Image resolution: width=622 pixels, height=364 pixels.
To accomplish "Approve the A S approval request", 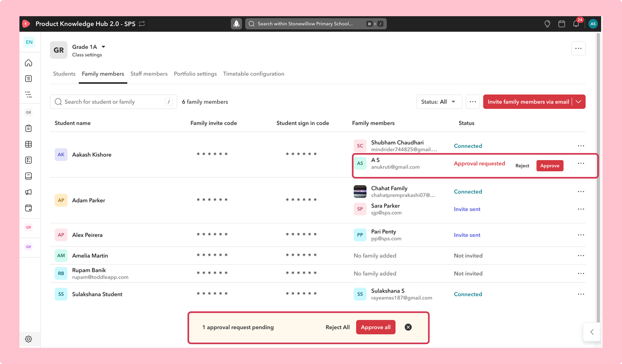I will [x=550, y=166].
